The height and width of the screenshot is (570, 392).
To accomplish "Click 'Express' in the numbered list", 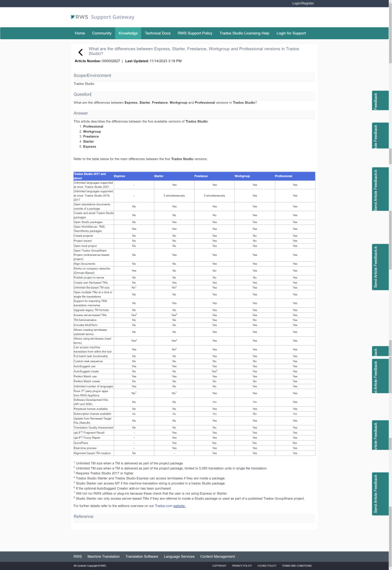I will point(89,147).
